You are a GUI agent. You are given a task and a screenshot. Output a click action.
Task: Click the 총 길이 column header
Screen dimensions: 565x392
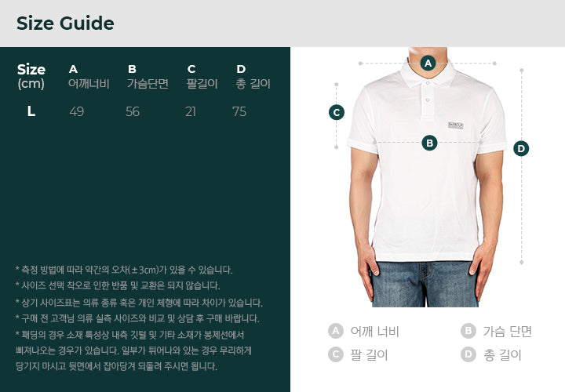[253, 84]
